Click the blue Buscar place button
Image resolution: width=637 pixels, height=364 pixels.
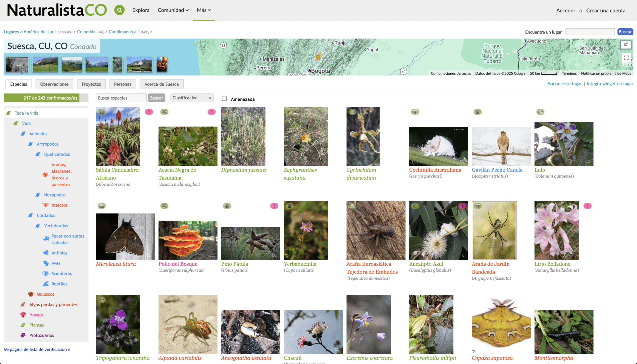(625, 32)
